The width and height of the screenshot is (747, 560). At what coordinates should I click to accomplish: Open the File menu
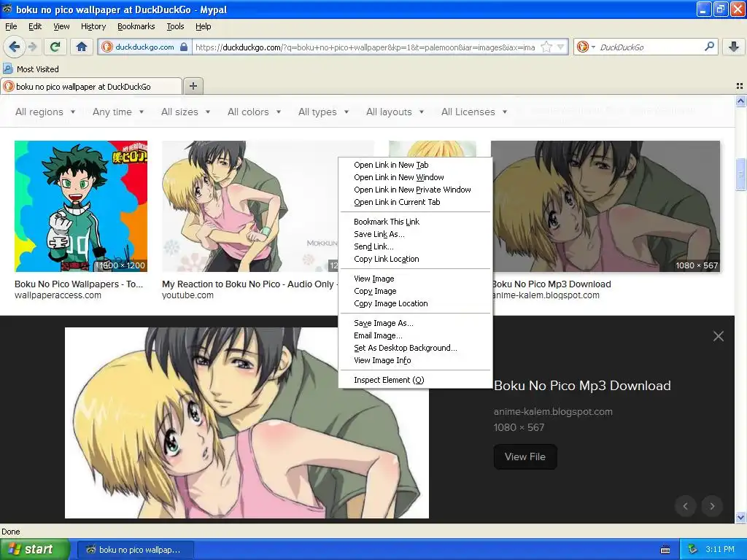click(x=11, y=26)
